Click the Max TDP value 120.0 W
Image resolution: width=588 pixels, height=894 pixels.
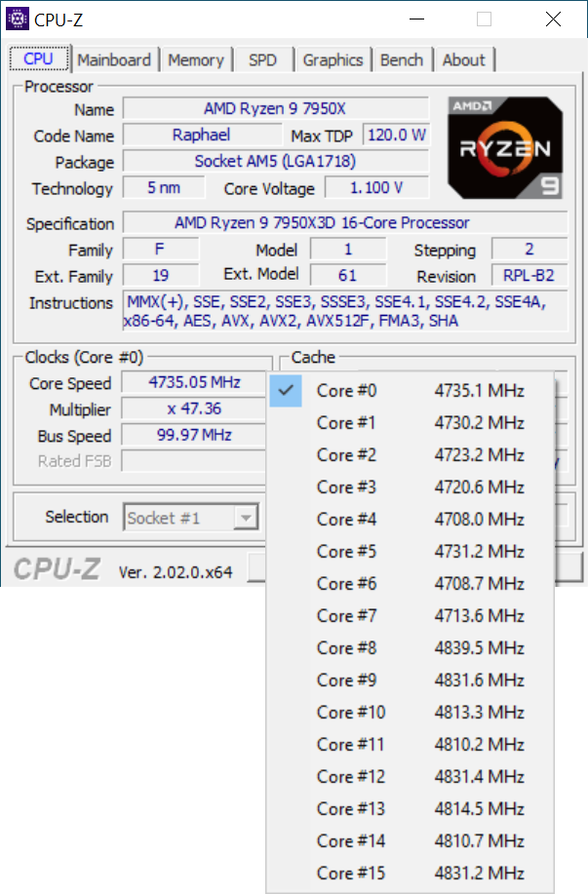point(396,136)
